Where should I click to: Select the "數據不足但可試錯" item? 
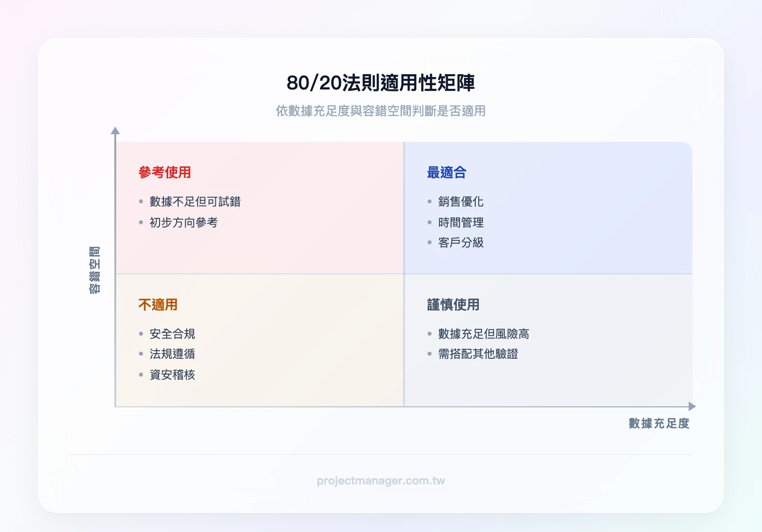click(x=196, y=201)
